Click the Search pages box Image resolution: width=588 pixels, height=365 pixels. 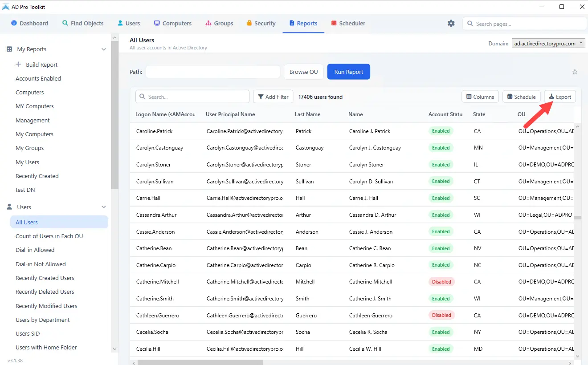(x=525, y=24)
